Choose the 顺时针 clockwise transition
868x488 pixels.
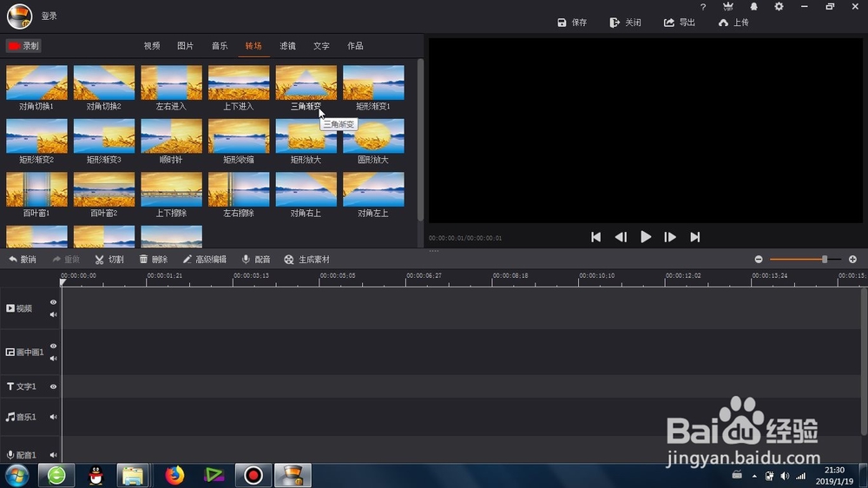pos(172,135)
